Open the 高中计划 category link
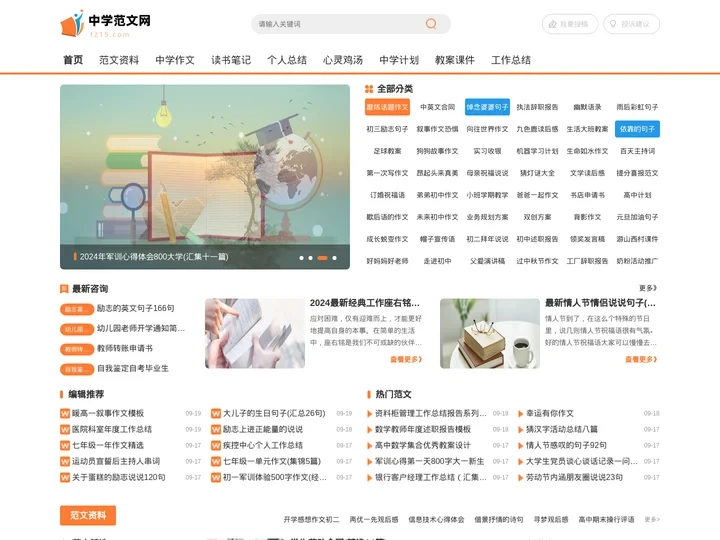Screen dimensions: 720x540 click(x=637, y=195)
